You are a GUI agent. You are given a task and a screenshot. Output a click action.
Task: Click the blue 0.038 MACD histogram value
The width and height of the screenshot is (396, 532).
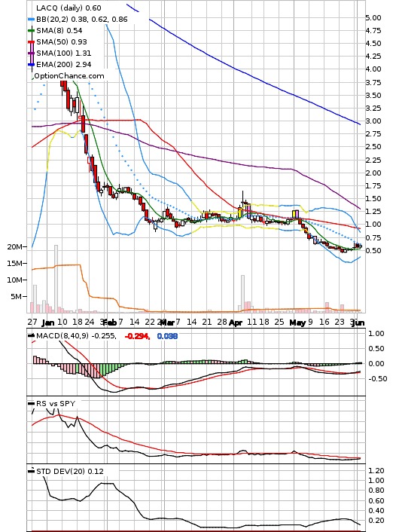click(167, 336)
